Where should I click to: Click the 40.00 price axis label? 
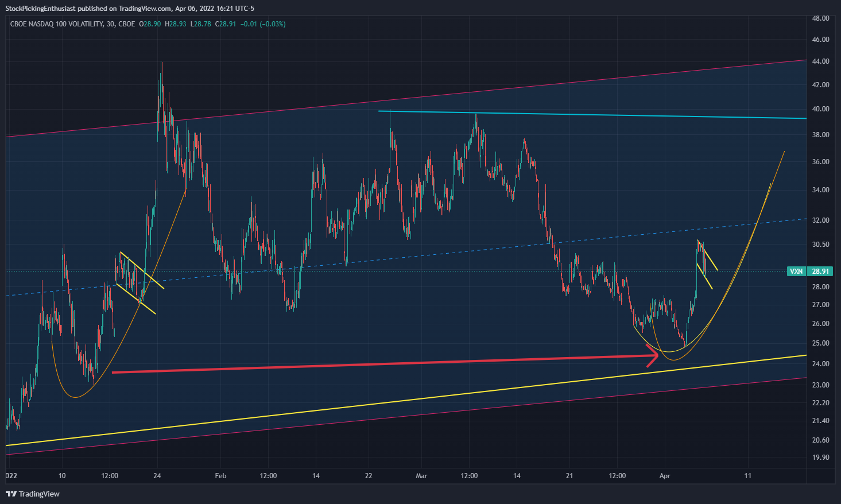pyautogui.click(x=821, y=109)
